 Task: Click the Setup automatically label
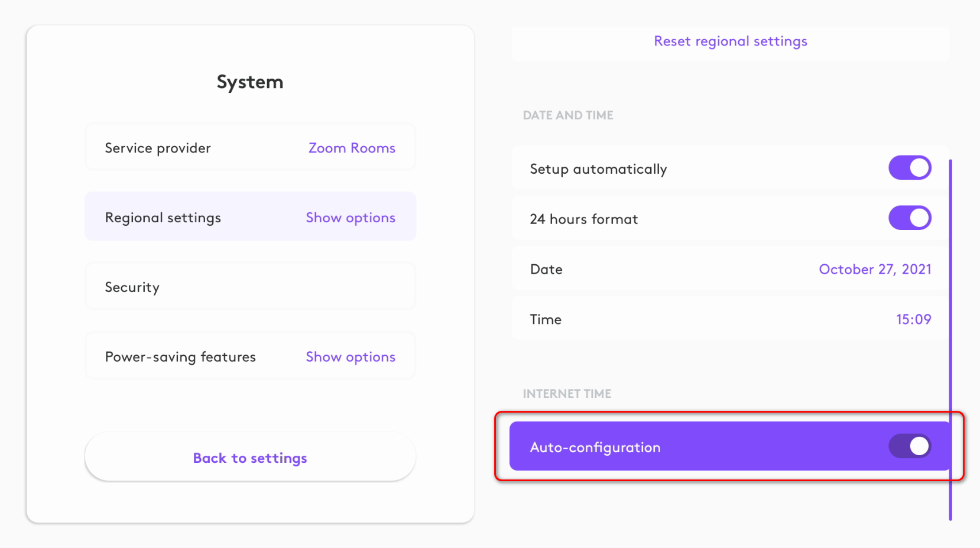pos(598,169)
